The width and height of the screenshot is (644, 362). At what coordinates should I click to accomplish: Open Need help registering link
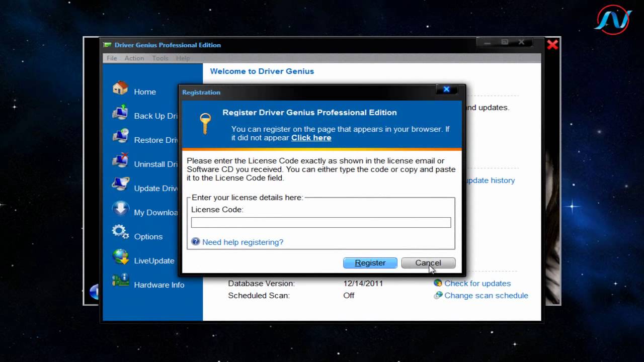(243, 242)
